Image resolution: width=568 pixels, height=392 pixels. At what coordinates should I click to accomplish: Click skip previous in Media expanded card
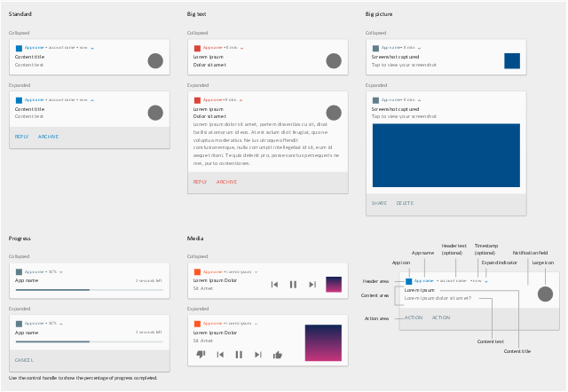click(x=220, y=355)
